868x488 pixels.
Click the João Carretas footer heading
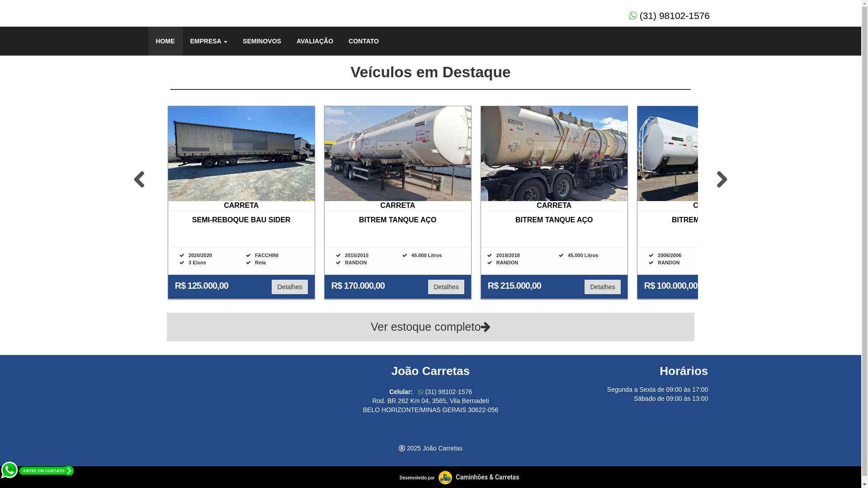point(430,371)
